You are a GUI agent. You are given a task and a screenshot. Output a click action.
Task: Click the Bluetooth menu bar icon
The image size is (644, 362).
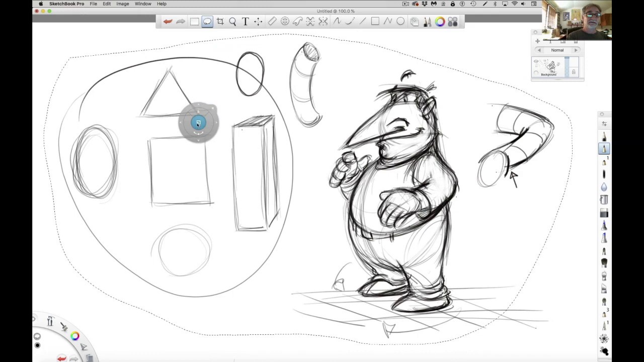pos(495,4)
